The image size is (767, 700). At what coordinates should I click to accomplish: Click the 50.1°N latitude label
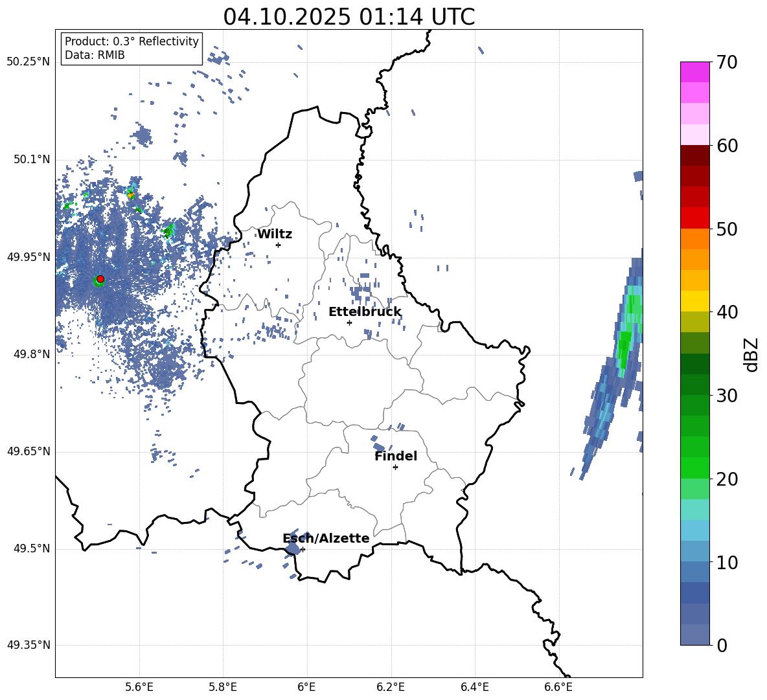point(32,159)
